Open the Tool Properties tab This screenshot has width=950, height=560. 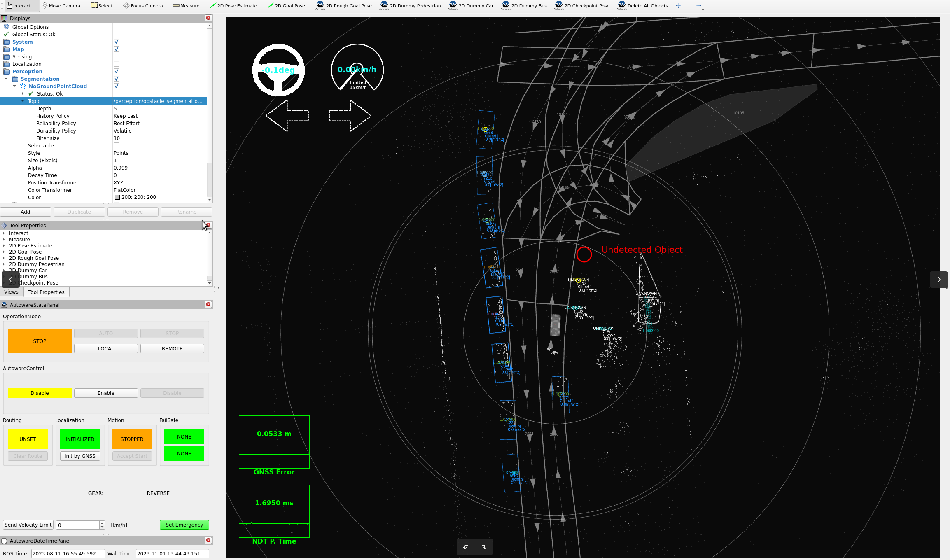click(46, 292)
